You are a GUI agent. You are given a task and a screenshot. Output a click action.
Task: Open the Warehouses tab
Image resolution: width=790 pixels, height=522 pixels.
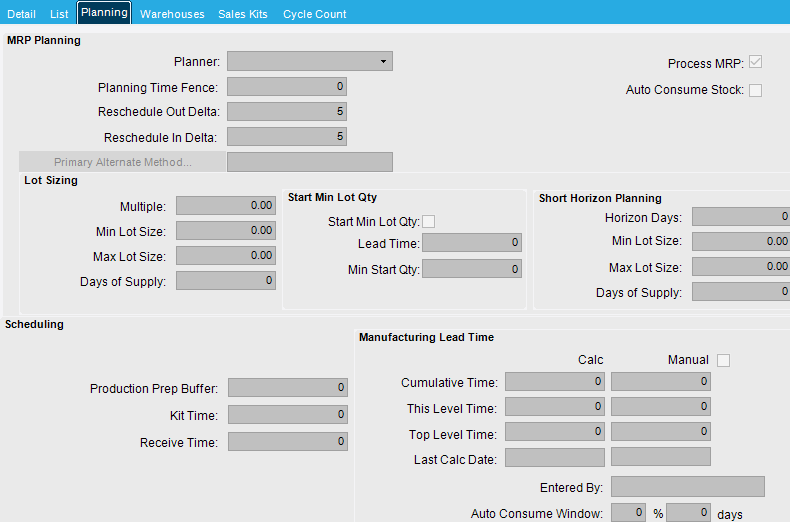172,14
